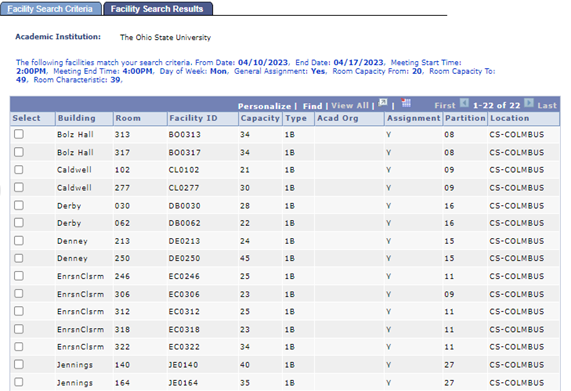Screen dimensions: 571x391
Task: Select the Denney 213 checkbox
Action: click(19, 240)
